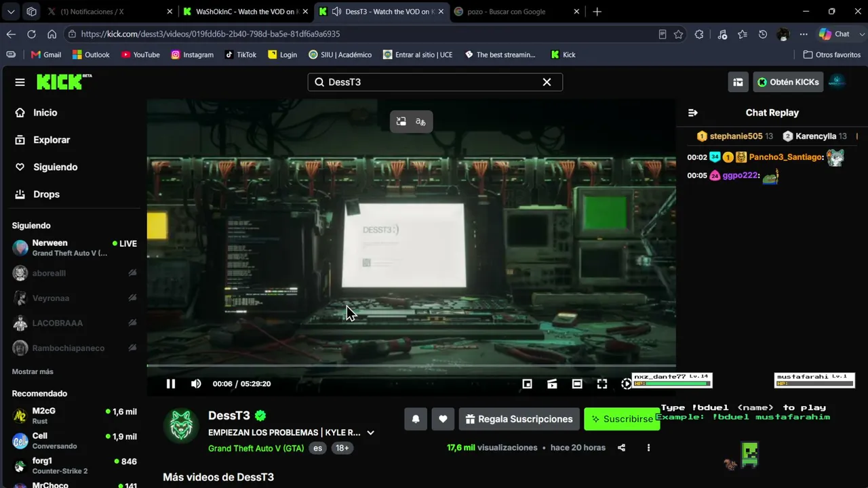
Task: Switch to WaShOkInC VOD tab
Action: click(246, 12)
